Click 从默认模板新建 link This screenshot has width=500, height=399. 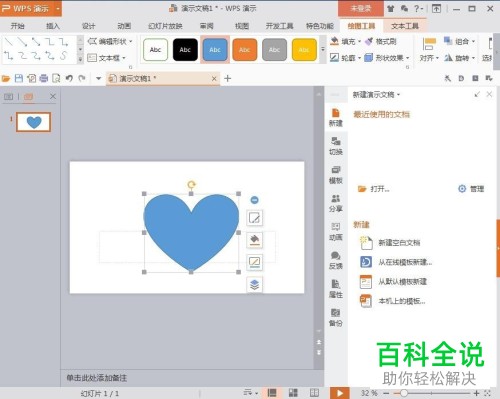393,282
